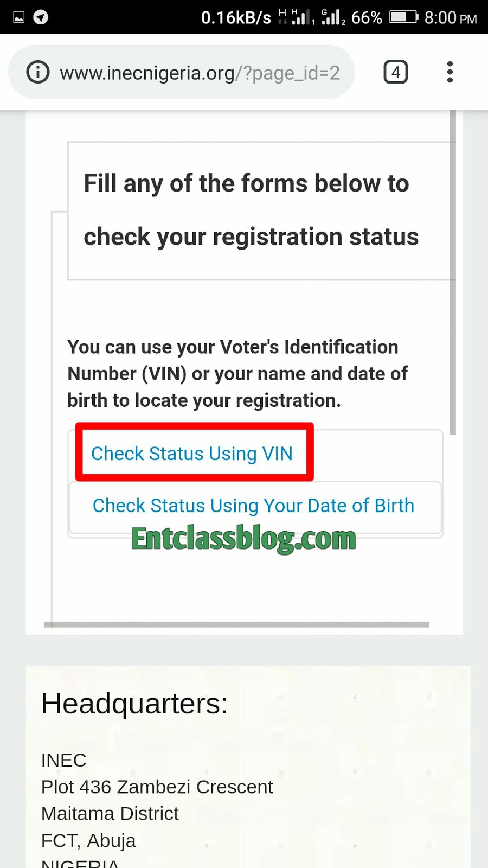Tap the 'Fill any of the forms' heading
The width and height of the screenshot is (488, 868).
click(x=251, y=210)
